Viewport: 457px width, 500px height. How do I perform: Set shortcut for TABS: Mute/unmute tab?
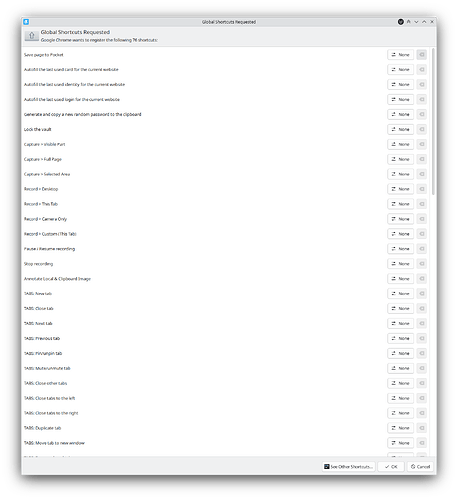tap(400, 368)
